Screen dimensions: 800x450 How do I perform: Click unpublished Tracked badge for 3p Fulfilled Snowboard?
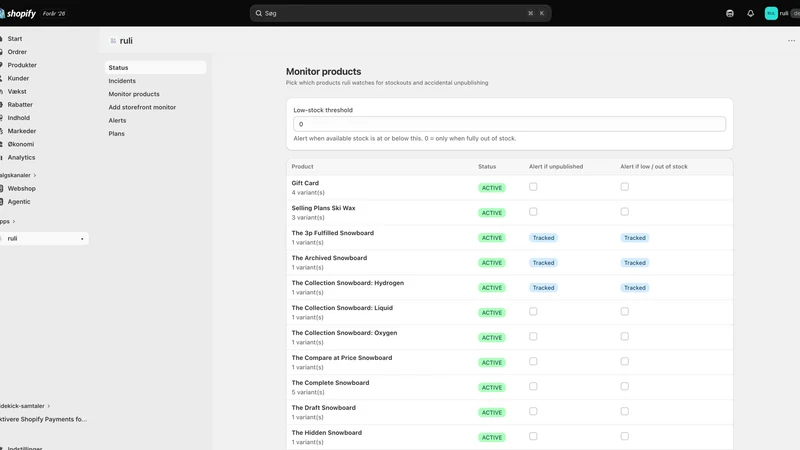coord(543,238)
